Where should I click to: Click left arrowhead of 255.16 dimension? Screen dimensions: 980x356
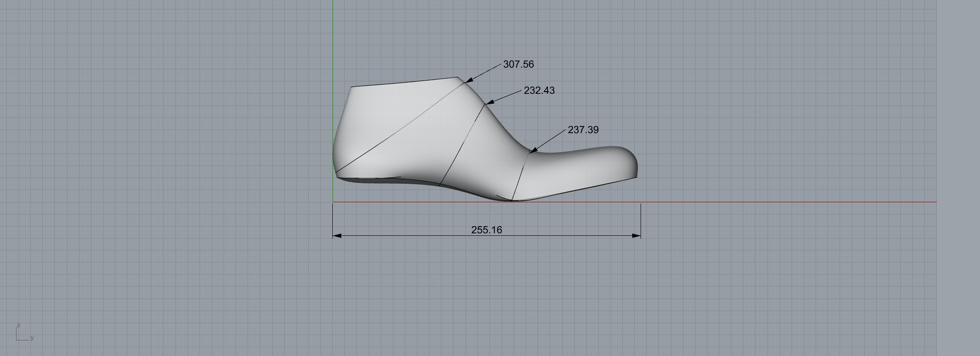(337, 235)
